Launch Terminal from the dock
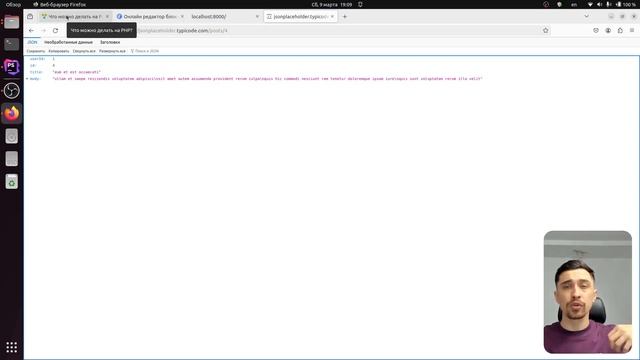The width and height of the screenshot is (640, 360). (x=11, y=44)
